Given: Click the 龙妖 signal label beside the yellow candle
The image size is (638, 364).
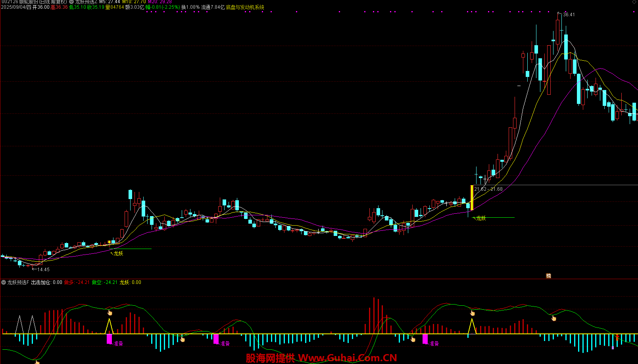Looking at the screenshot, I should click(481, 218).
